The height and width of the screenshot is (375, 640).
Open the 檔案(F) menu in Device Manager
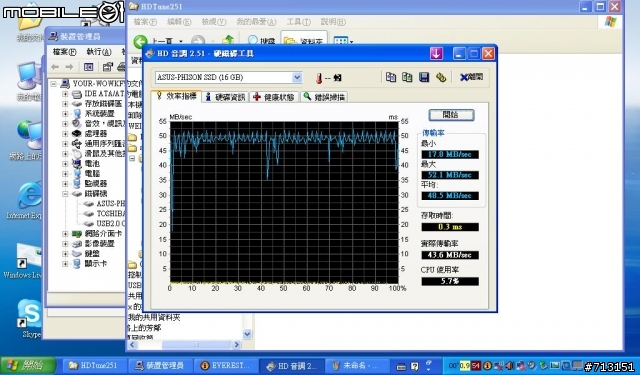pos(64,52)
